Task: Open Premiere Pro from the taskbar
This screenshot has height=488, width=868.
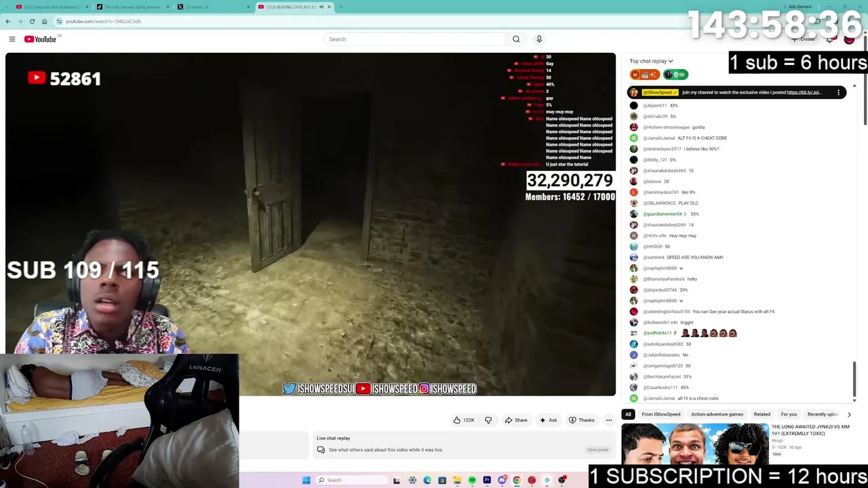Action: (x=487, y=481)
